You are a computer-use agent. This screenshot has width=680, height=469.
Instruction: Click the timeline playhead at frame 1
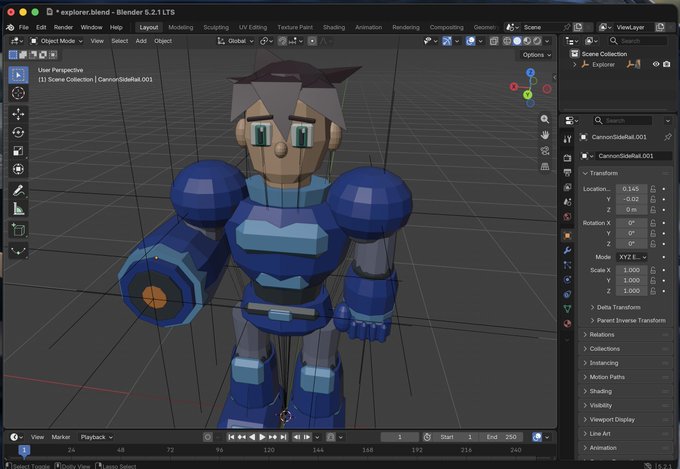coord(24,450)
